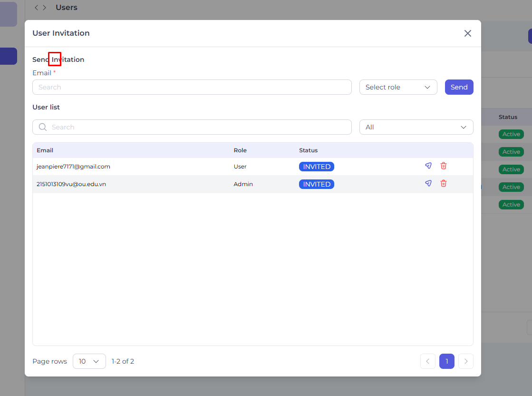Focus the User list search field
Viewport: 532px width, 396px height.
192,127
